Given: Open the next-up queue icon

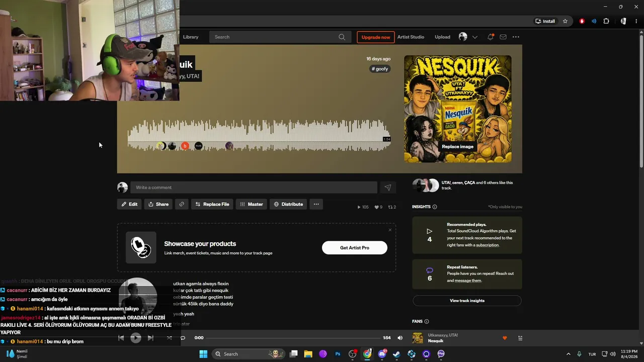Looking at the screenshot, I should pyautogui.click(x=520, y=338).
